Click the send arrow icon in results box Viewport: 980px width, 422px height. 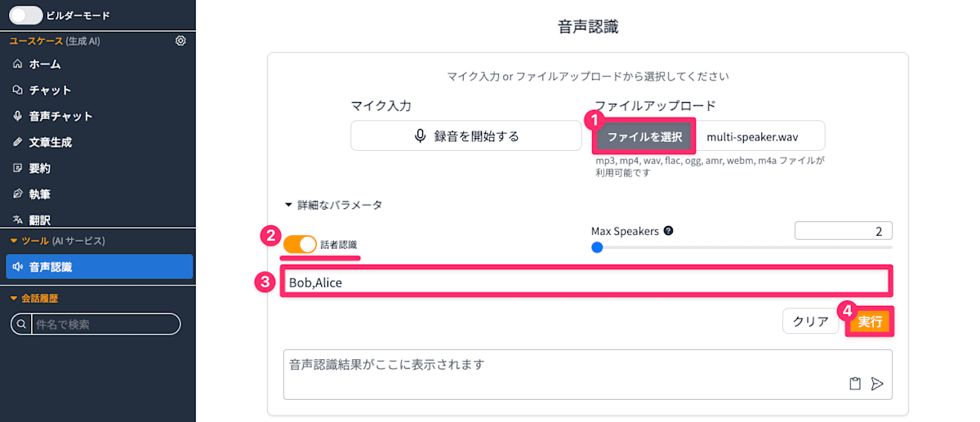pos(877,384)
